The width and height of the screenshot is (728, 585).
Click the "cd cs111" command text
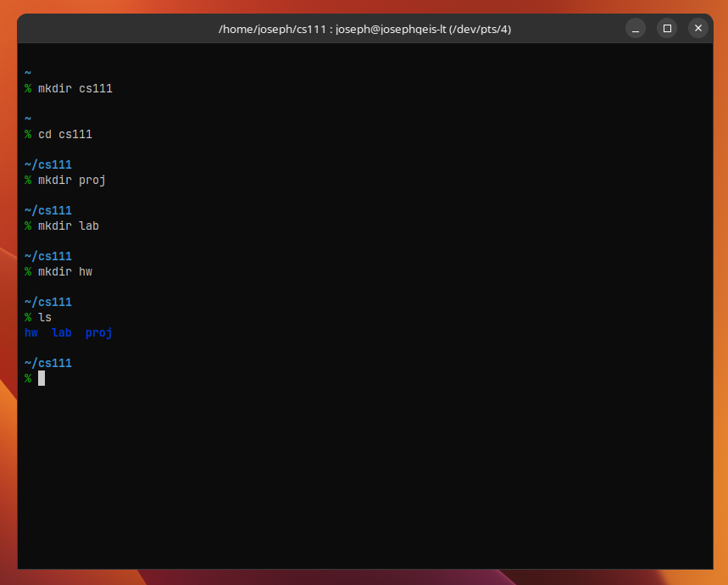tap(64, 134)
